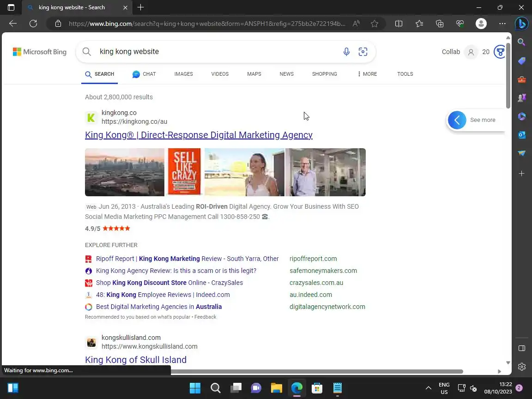The image size is (532, 399).
Task: Open Microsoft Store from taskbar
Action: click(x=317, y=388)
